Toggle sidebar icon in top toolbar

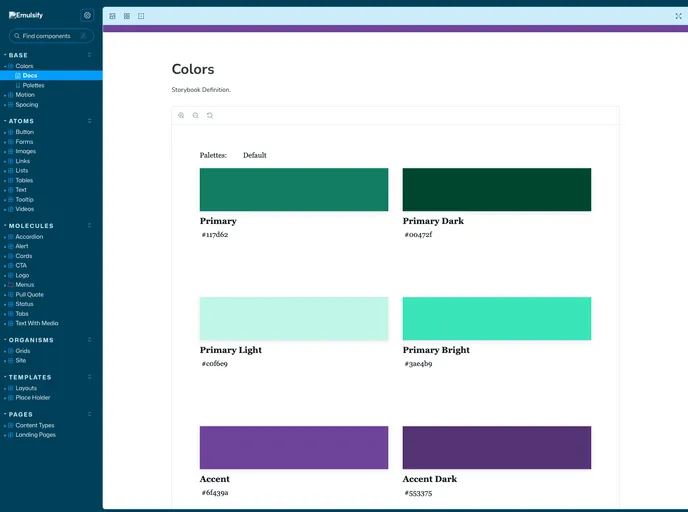pos(112,16)
